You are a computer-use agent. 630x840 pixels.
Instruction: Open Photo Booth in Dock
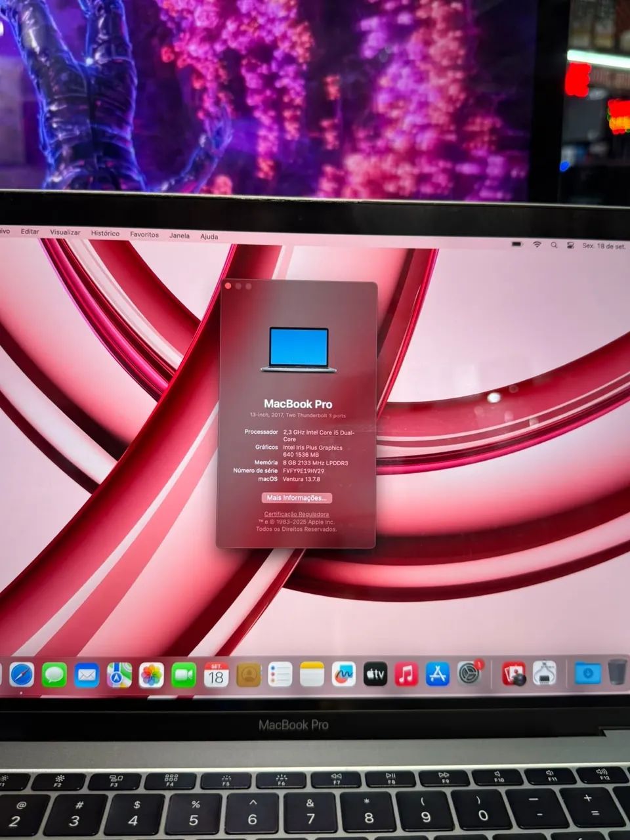coord(513,673)
